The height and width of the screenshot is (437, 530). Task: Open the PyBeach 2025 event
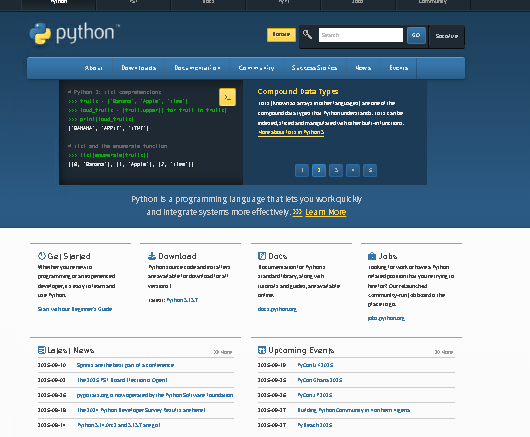tap(315, 425)
